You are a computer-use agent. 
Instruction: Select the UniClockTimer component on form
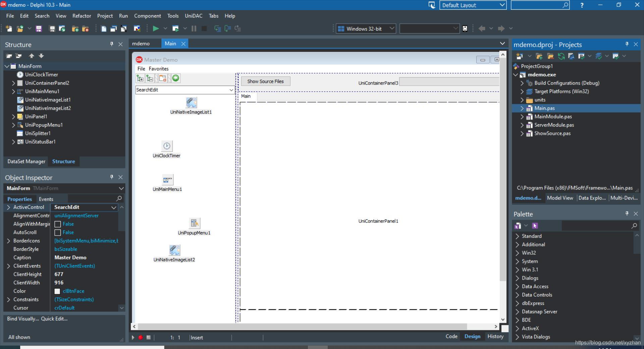167,146
